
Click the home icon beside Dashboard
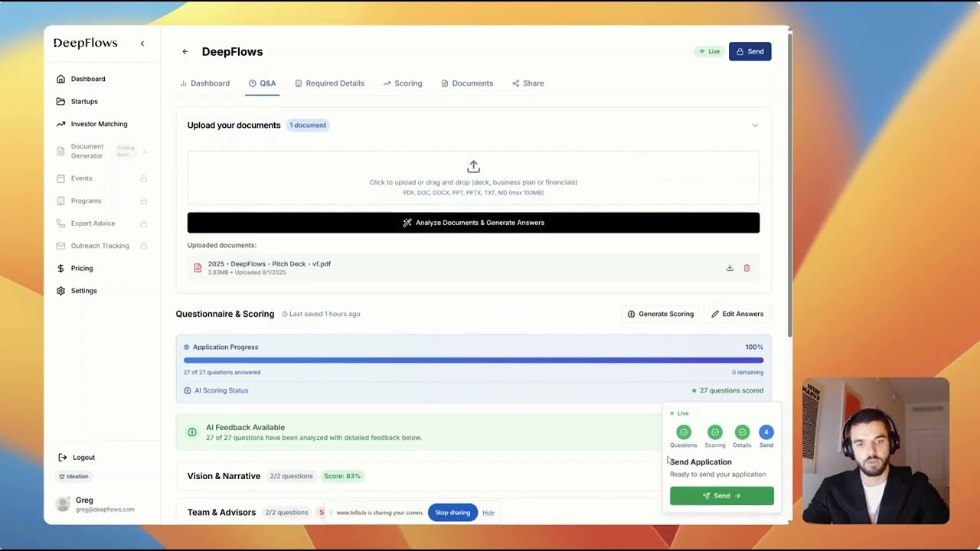pos(61,79)
